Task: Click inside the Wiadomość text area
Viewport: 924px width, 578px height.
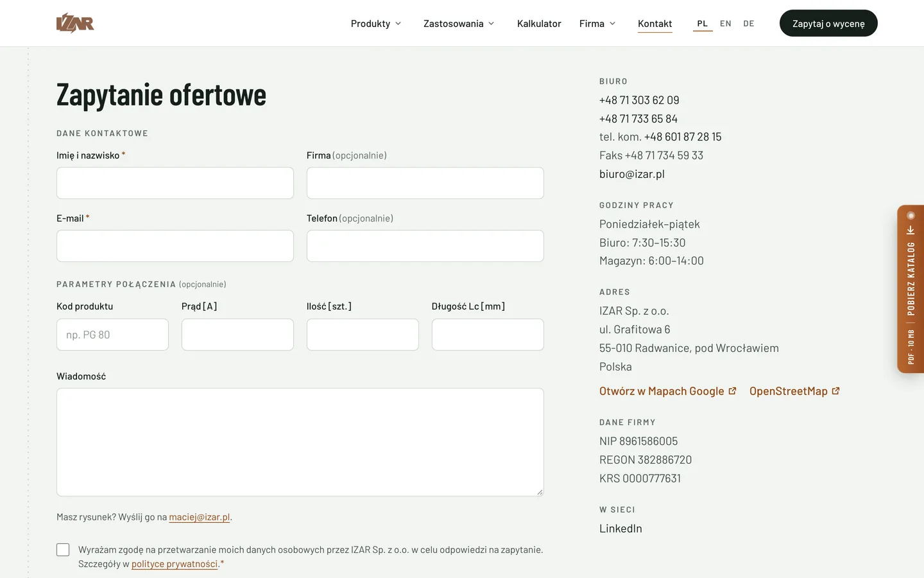Action: [300, 442]
